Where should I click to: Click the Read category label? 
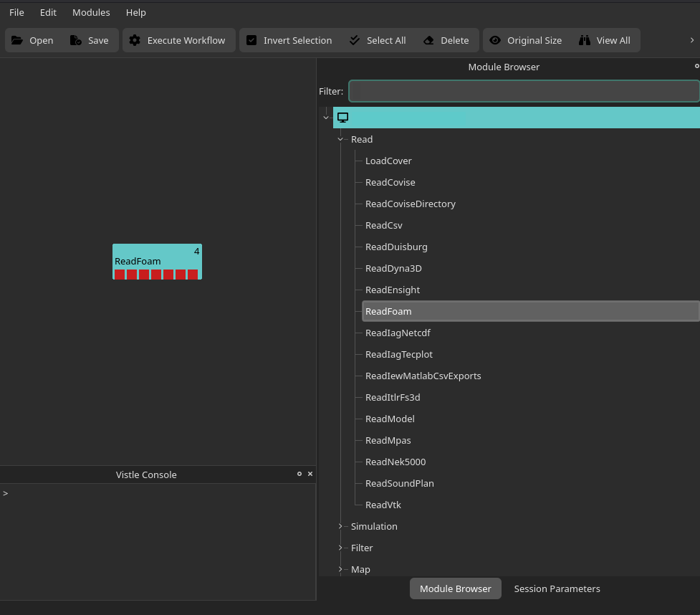tap(362, 139)
